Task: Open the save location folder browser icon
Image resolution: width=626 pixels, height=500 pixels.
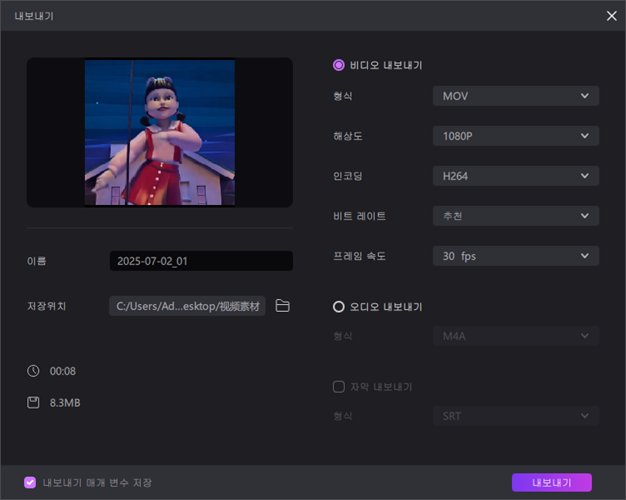Action: click(x=283, y=306)
